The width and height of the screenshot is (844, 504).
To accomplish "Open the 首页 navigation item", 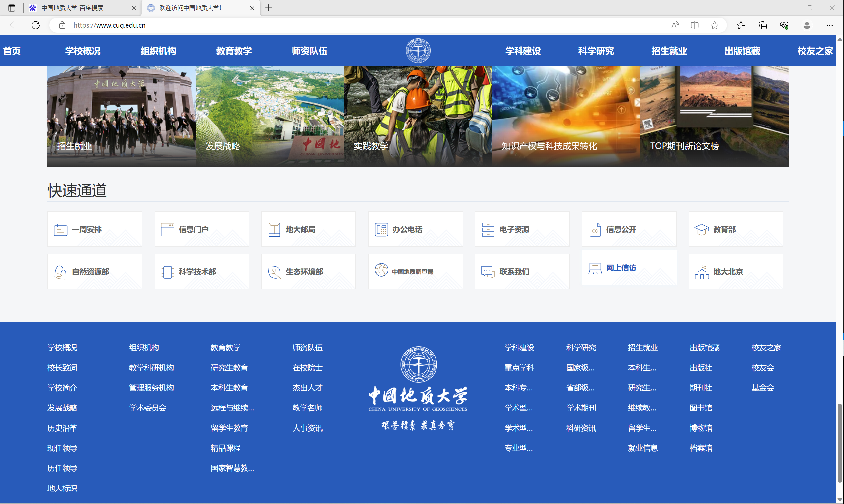I will tap(12, 51).
